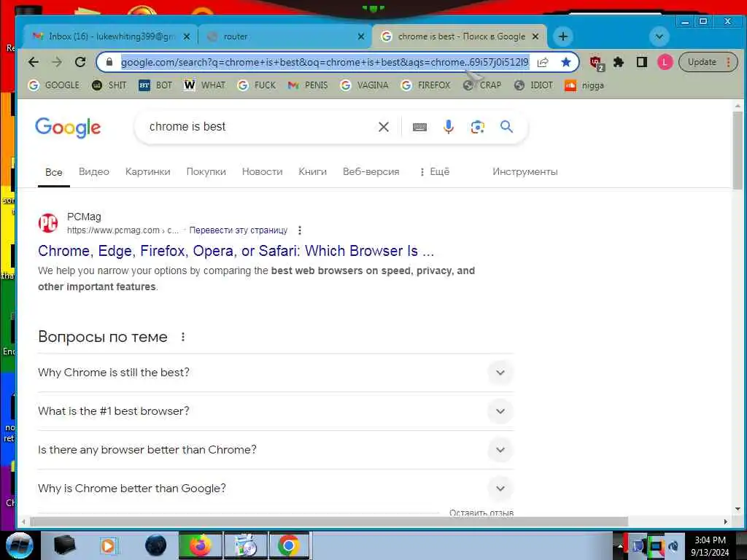Click the PCMag favicon
Viewport: 747px width, 560px height.
(48, 223)
